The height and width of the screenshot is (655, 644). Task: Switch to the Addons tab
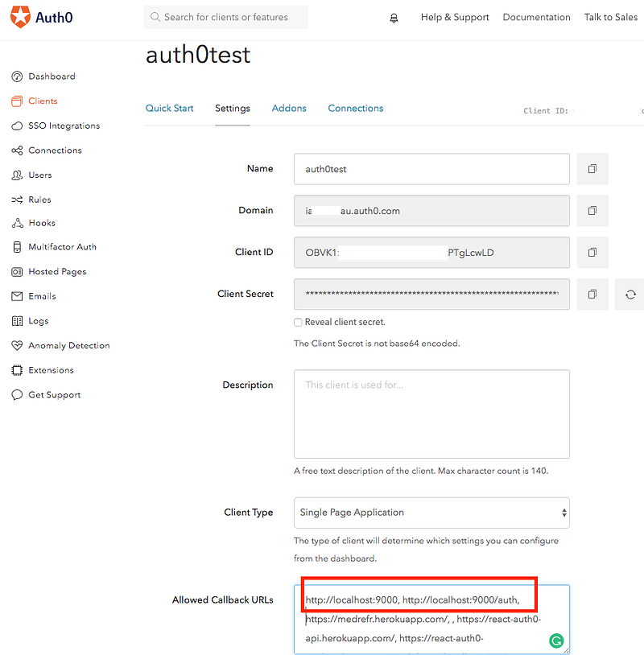point(289,108)
